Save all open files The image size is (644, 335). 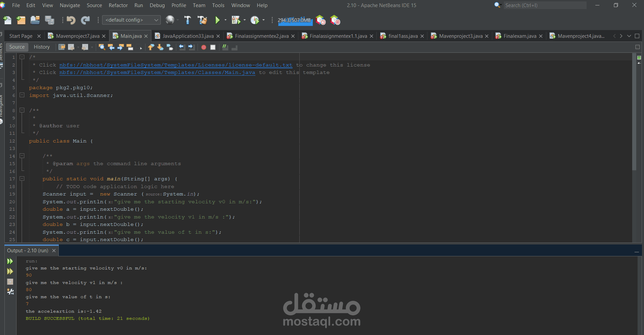[49, 20]
